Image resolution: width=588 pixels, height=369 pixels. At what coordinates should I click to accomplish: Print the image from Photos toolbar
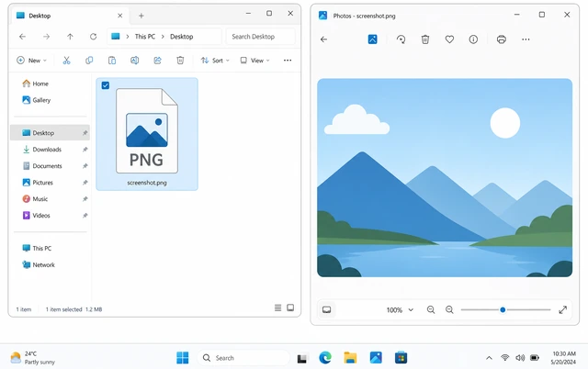(502, 39)
